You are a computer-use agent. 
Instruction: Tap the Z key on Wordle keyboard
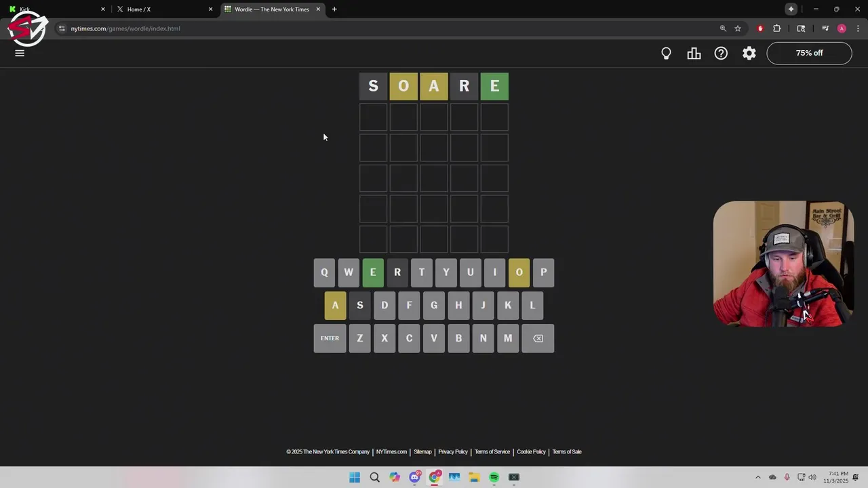[x=360, y=338]
